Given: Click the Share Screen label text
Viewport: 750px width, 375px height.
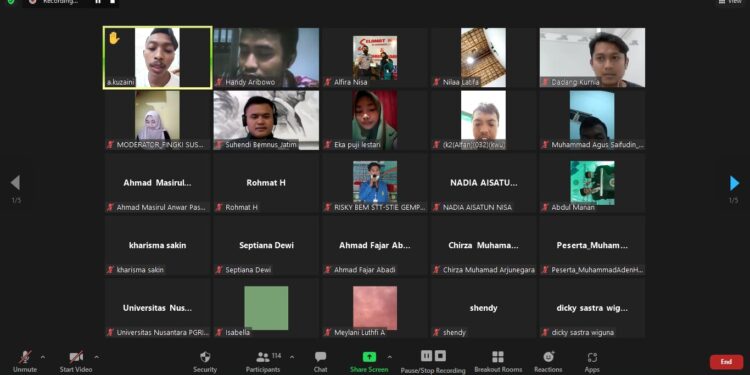Looking at the screenshot, I should click(369, 370).
